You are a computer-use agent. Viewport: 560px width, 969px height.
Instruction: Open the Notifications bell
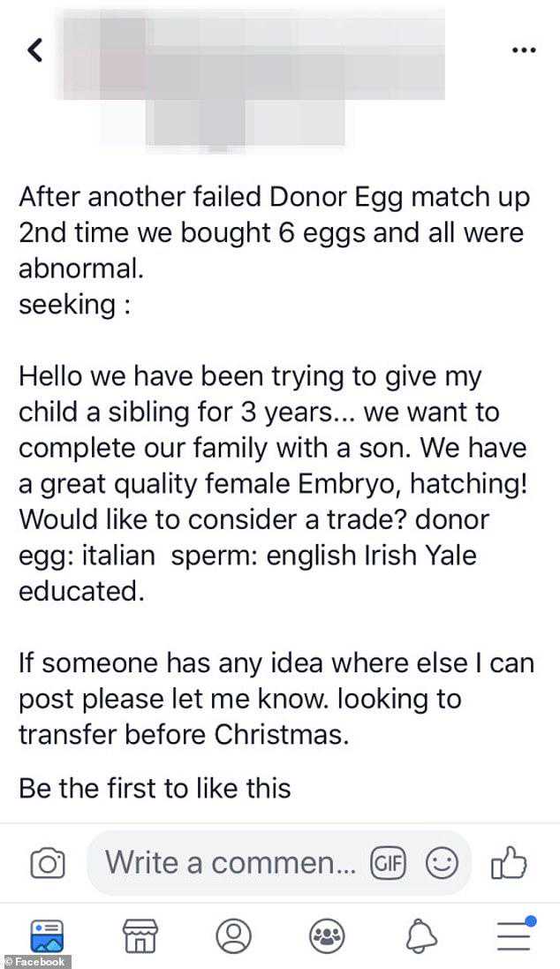tap(420, 935)
